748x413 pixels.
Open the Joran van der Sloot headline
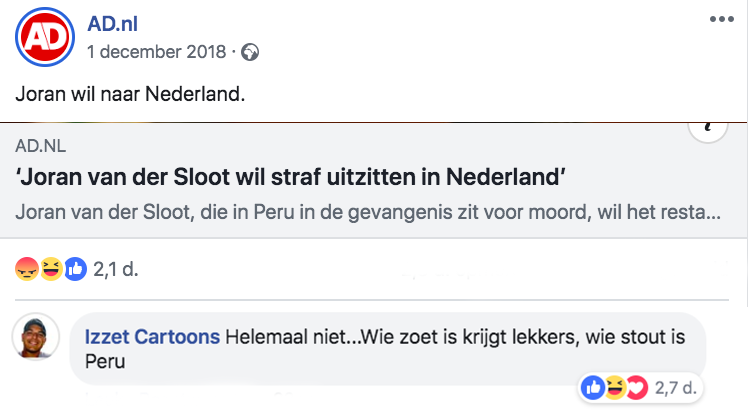coord(291,179)
